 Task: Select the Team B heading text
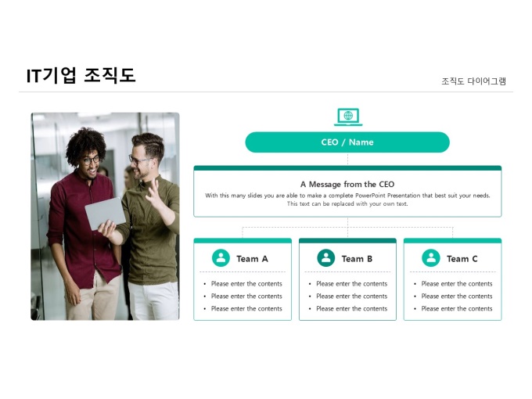pos(357,259)
